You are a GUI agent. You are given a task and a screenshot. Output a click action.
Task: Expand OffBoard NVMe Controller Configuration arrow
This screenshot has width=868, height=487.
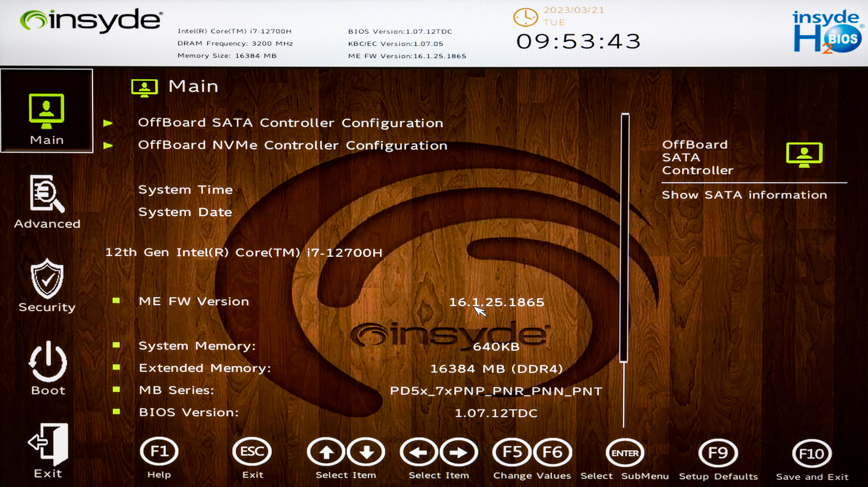[x=108, y=146]
